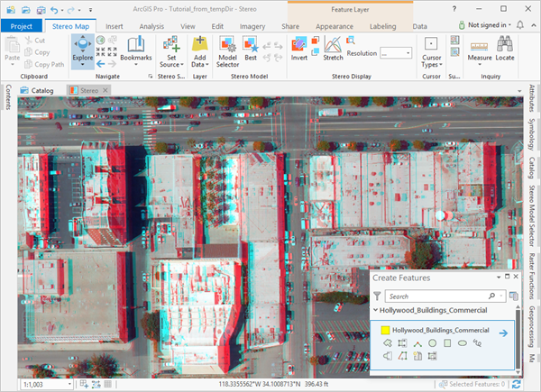Open the Attributes docked pane

click(x=532, y=98)
